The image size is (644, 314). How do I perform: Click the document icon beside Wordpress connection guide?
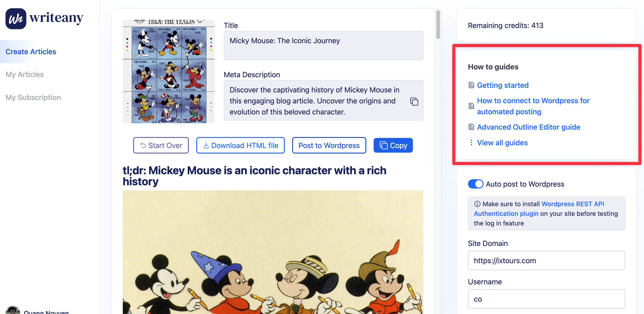pyautogui.click(x=471, y=106)
